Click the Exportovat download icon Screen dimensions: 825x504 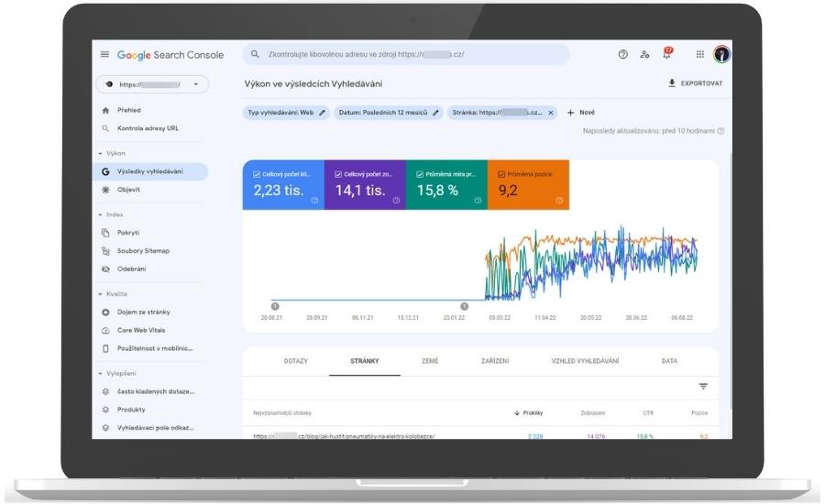(671, 83)
